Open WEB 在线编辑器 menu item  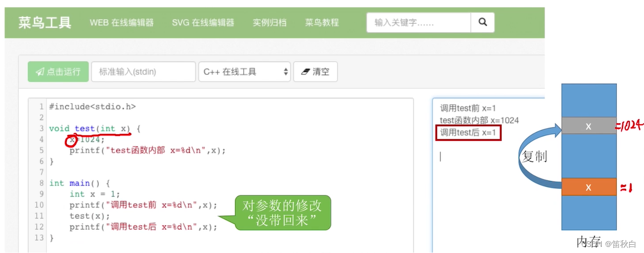coord(122,23)
